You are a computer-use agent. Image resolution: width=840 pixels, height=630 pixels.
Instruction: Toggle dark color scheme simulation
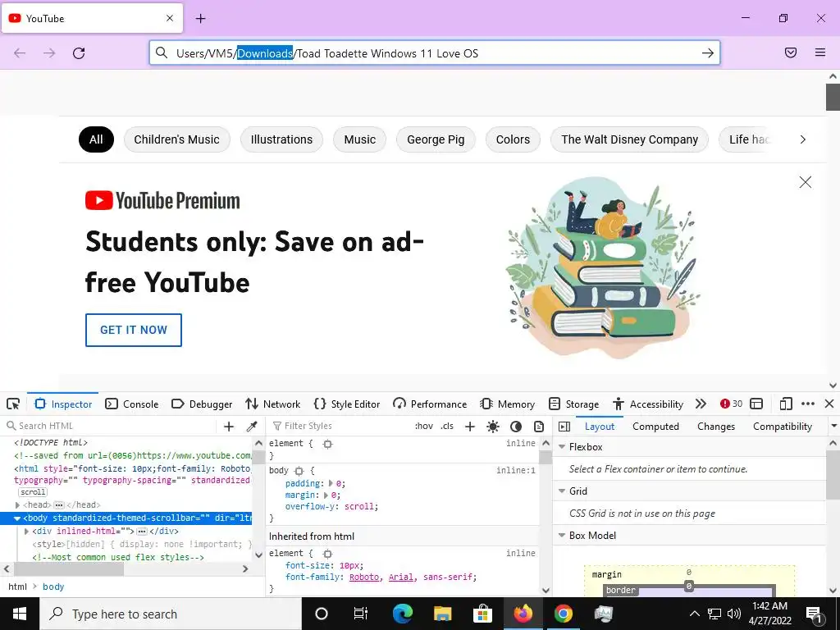pos(516,427)
